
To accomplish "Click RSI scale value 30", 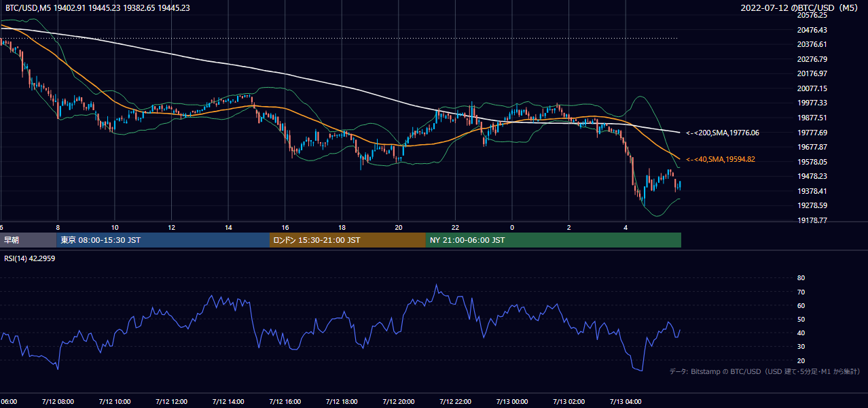I will [x=801, y=347].
